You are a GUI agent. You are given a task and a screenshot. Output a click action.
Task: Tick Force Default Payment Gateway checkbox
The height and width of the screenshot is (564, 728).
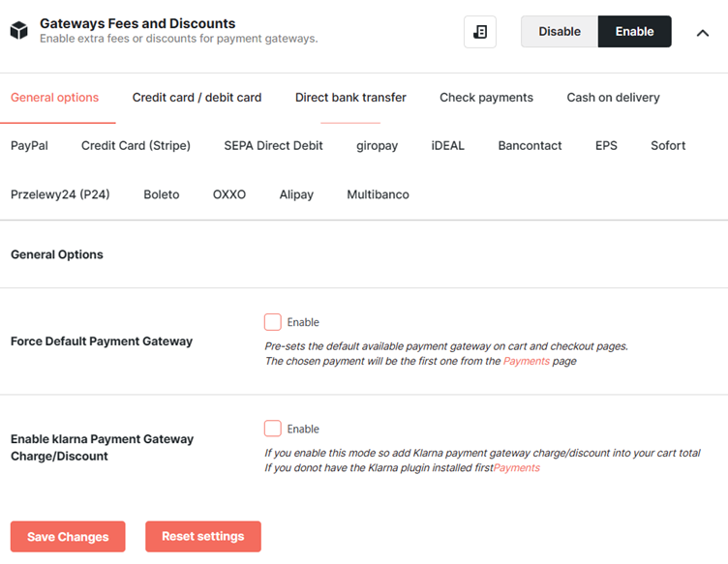(273, 322)
